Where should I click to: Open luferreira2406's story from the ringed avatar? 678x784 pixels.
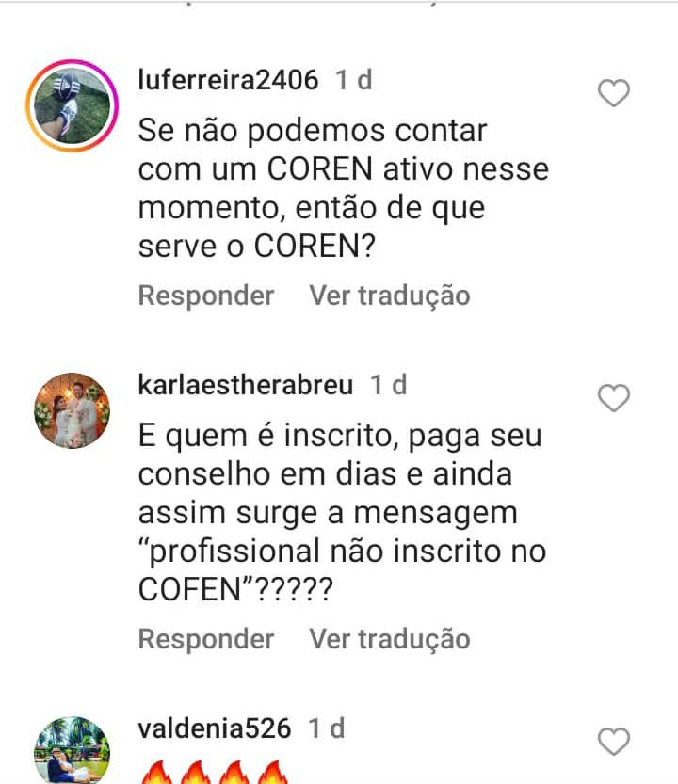tap(73, 105)
